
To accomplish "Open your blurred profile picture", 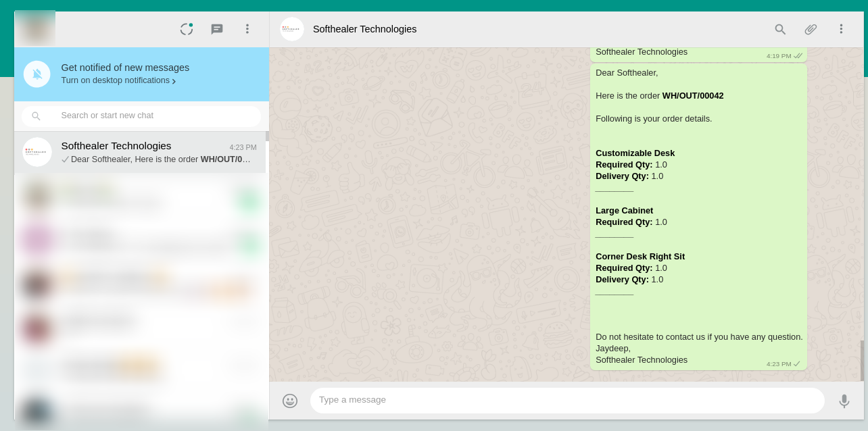I will pyautogui.click(x=35, y=28).
